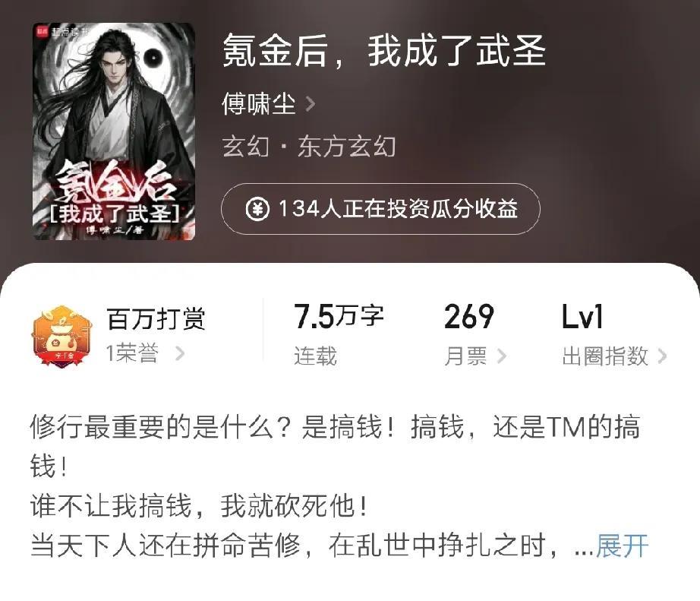Screen dimensions: 700x601
Task: Tap the 百万打赏 honor badge icon
Action: tap(61, 336)
